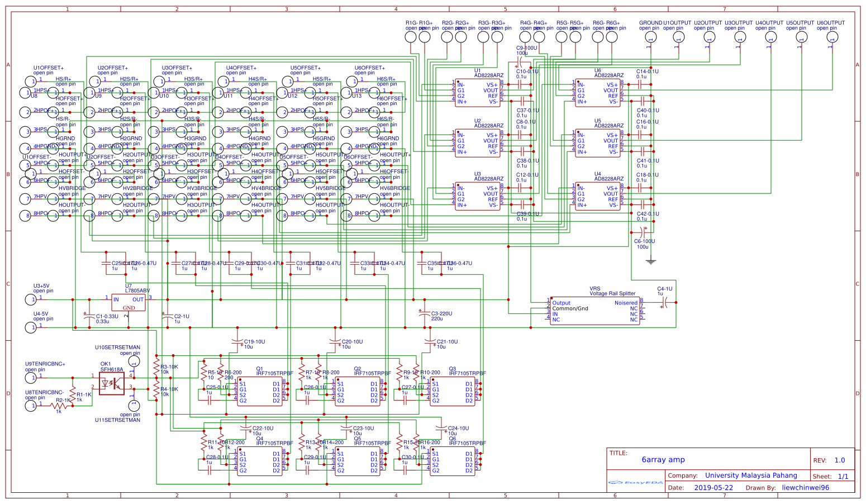Screen dimensions: 866x504
Task: Select the VRS Voltage Rail Splitter block
Action: point(594,311)
